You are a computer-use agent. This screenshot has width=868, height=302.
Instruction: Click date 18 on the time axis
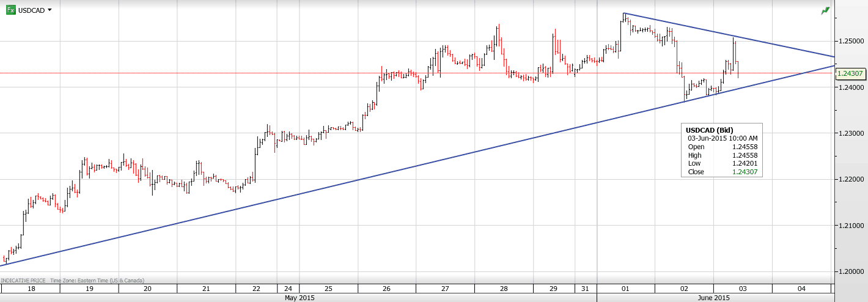pos(31,289)
